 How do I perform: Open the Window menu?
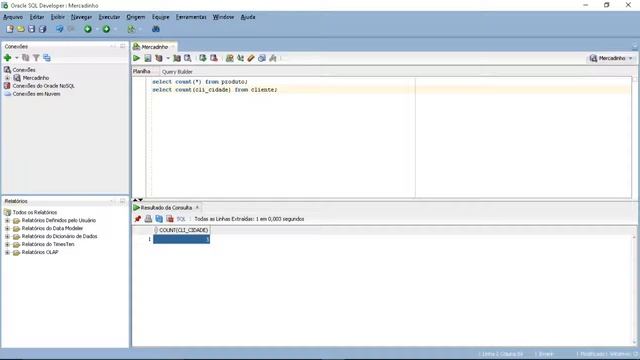[223, 17]
